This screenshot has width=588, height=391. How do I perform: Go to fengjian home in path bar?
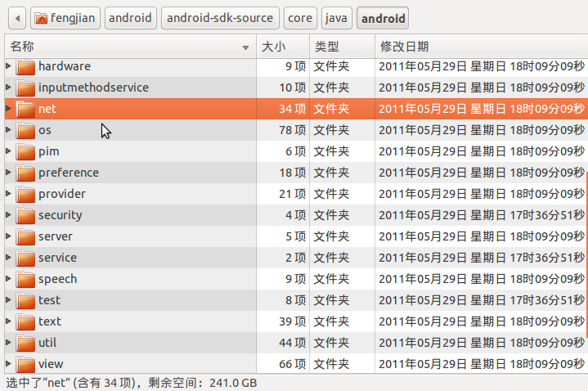65,18
